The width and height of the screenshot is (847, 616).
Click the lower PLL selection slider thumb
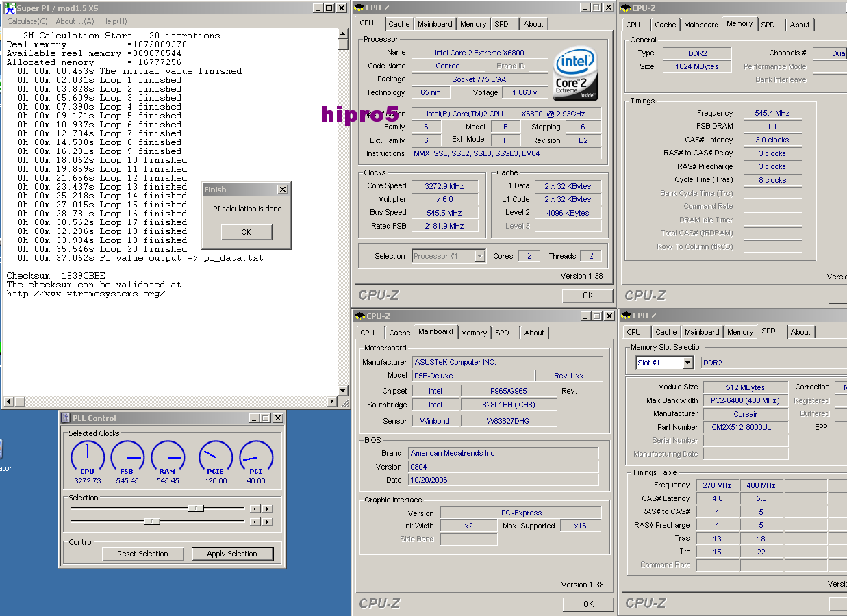(152, 521)
